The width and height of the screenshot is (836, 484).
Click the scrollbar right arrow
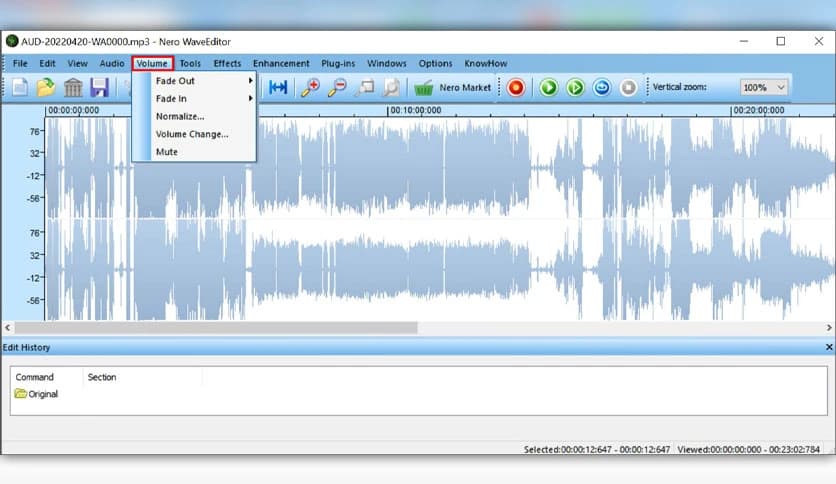point(829,328)
